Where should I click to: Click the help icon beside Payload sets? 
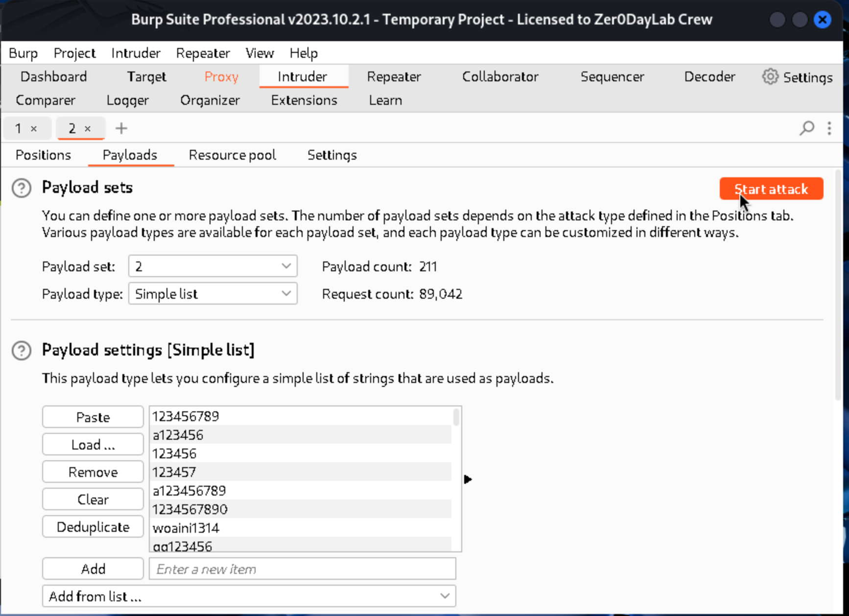coord(22,188)
